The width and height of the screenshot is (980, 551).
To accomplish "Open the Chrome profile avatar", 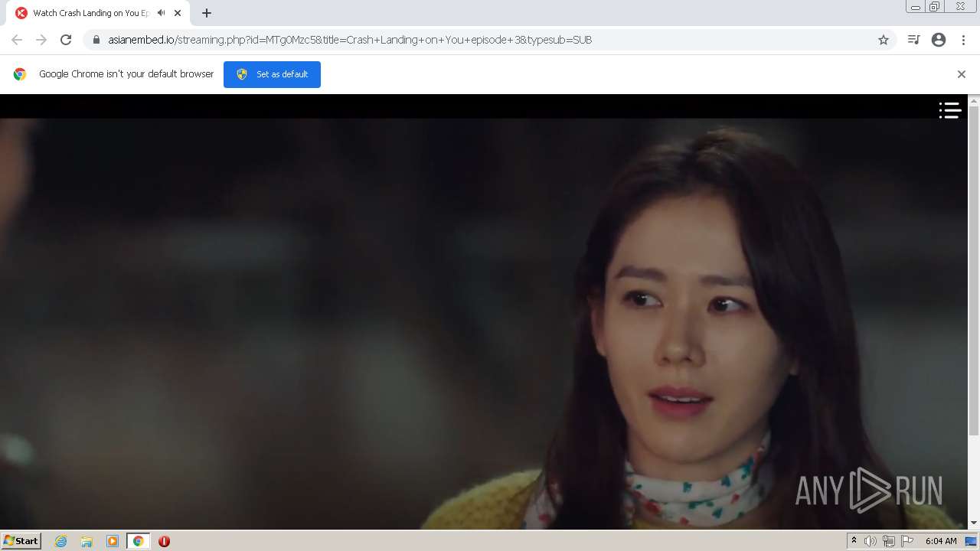I will point(939,40).
